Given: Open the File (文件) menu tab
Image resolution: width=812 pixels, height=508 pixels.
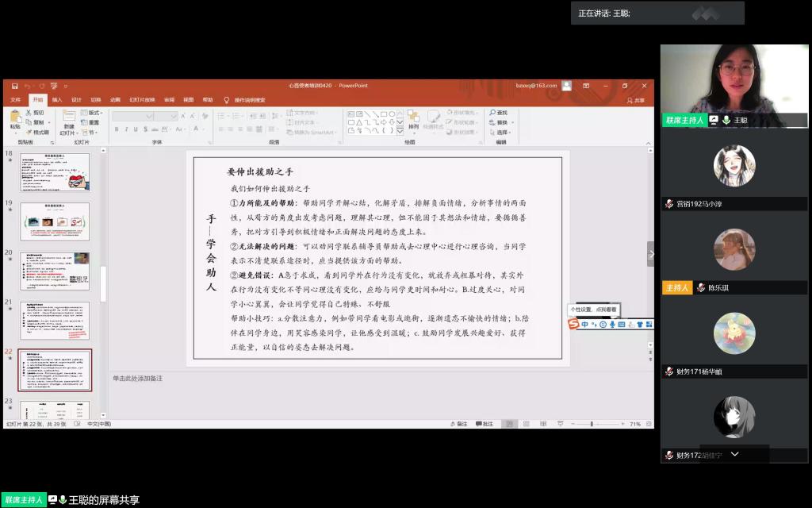Looking at the screenshot, I should 16,100.
